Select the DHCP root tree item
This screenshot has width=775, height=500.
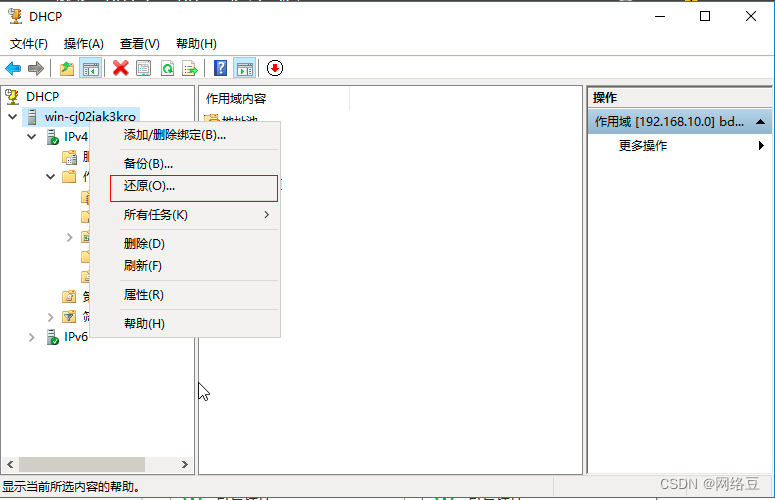43,96
